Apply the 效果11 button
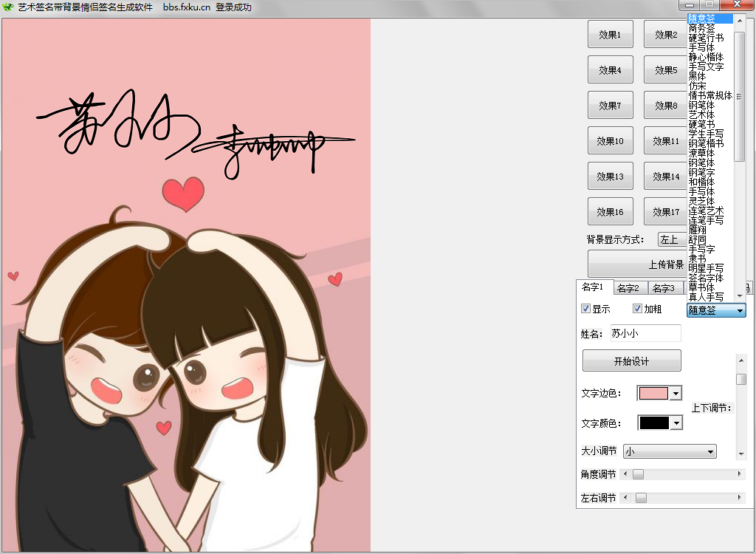This screenshot has width=756, height=554. click(666, 141)
